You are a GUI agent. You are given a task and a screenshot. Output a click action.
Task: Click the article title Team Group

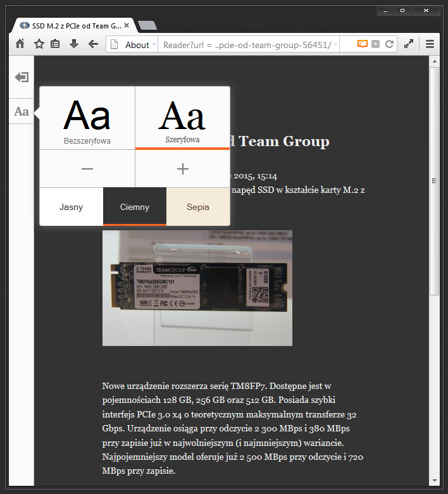[283, 141]
